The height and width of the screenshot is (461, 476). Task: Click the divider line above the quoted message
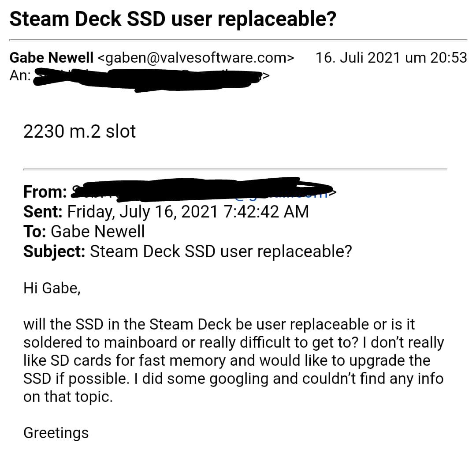click(x=235, y=169)
